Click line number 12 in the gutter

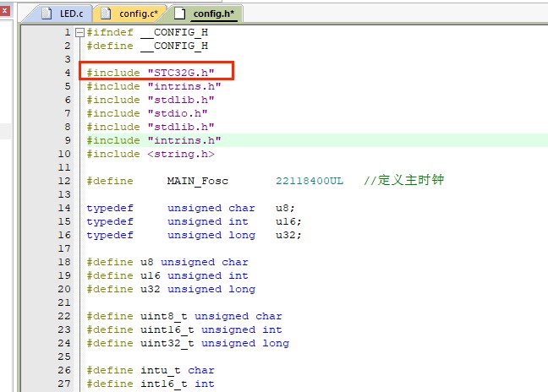[63, 181]
